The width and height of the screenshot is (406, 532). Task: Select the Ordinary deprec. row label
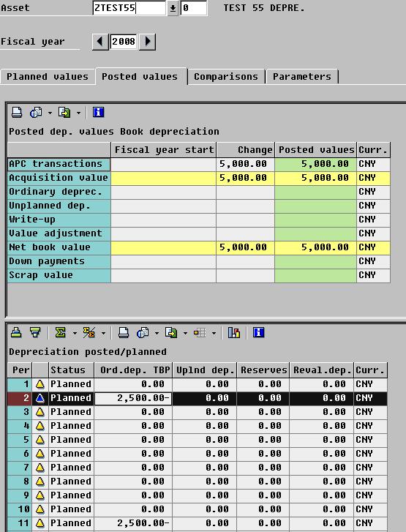click(x=59, y=192)
